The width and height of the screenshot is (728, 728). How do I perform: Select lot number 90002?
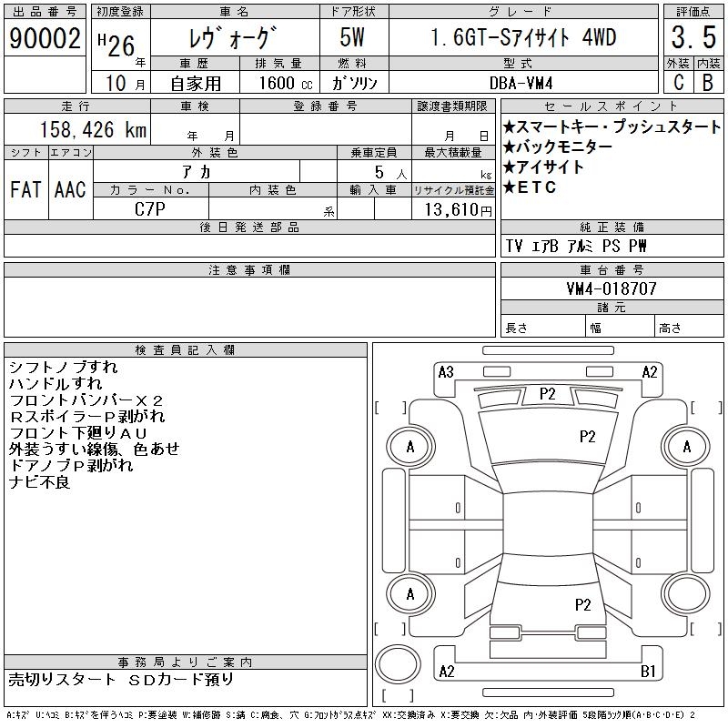pyautogui.click(x=45, y=38)
